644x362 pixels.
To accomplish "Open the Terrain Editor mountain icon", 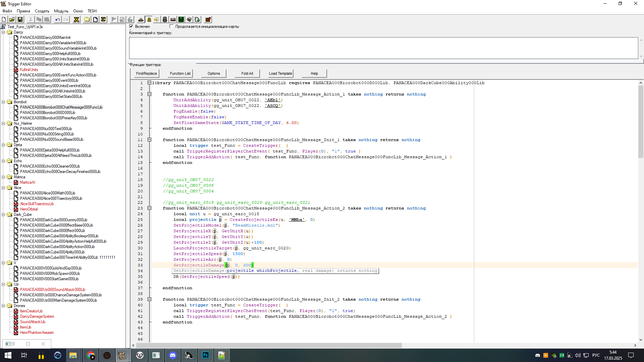I will [141, 19].
